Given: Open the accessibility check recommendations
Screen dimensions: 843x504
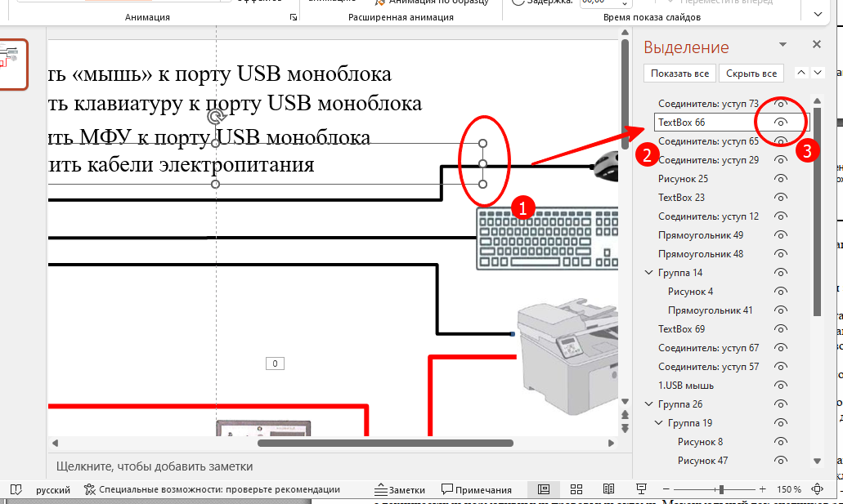Looking at the screenshot, I should click(213, 489).
